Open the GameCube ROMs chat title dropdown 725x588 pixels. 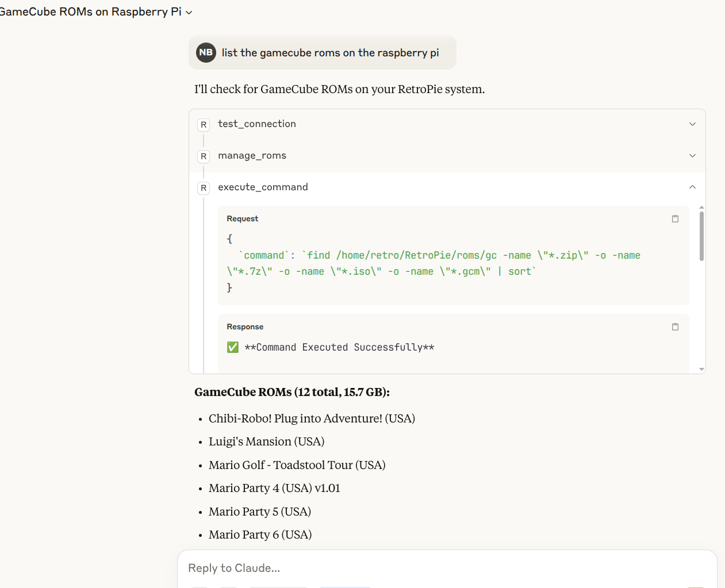(x=189, y=13)
